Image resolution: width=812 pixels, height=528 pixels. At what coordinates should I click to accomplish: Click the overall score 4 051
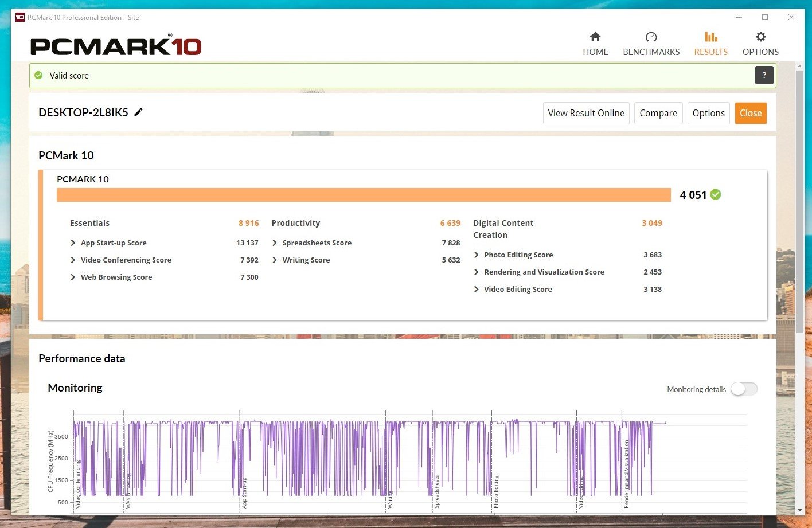coord(693,195)
